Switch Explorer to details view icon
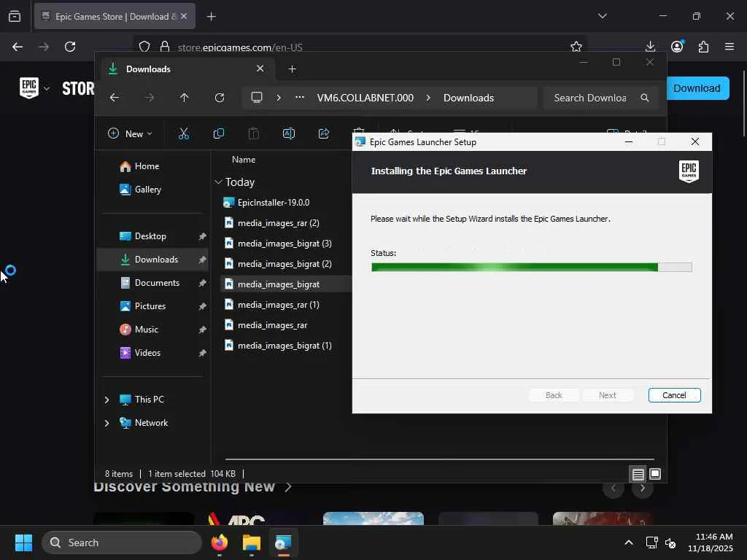 (x=638, y=474)
